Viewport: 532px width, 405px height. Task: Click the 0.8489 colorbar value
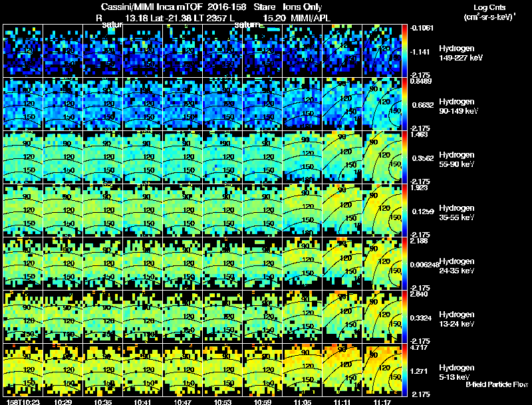tap(421, 81)
